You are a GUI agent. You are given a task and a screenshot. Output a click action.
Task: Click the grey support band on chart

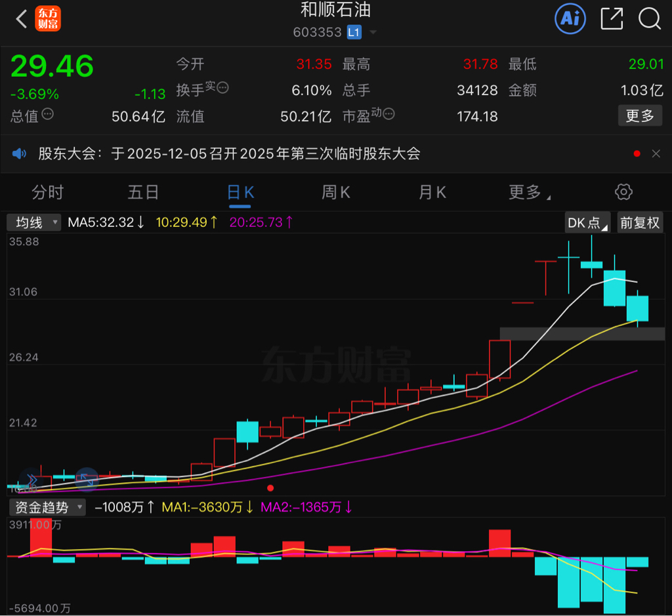point(583,334)
